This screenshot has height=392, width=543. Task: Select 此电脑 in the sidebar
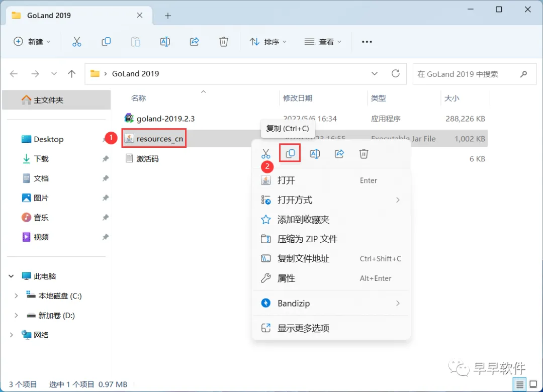coord(39,276)
